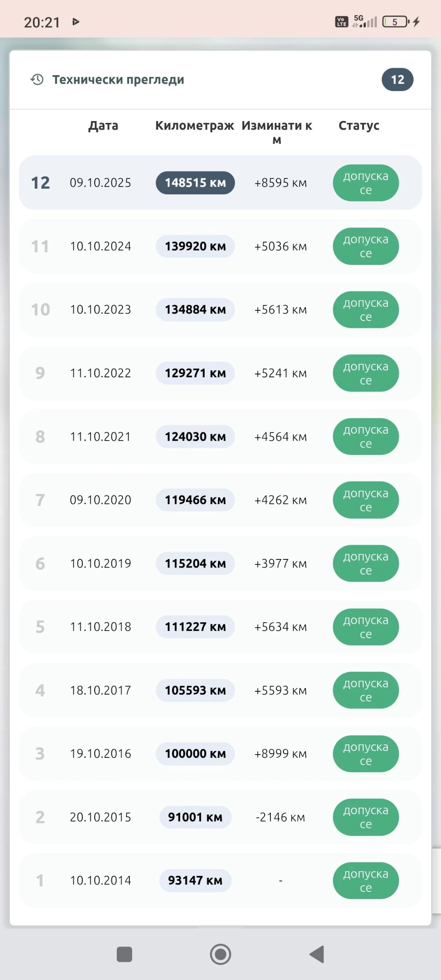Tap the date 19.10.2016 in row 3

tap(100, 754)
